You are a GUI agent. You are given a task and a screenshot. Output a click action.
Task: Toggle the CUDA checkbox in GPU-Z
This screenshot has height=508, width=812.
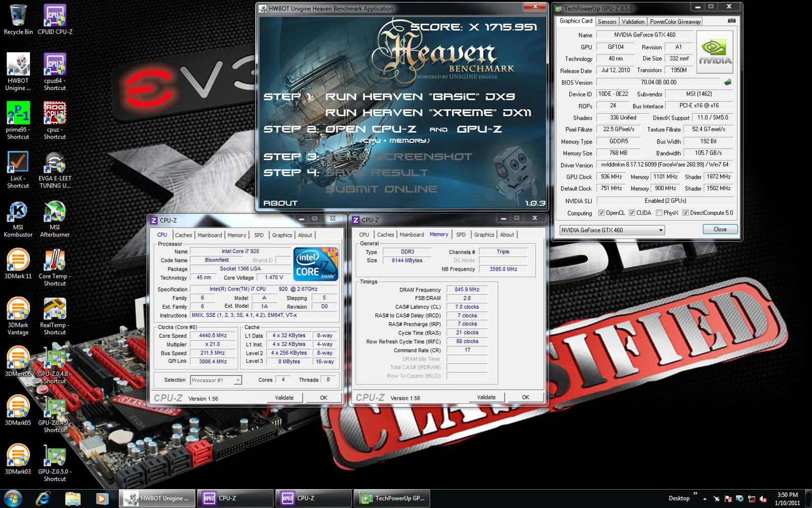tap(632, 213)
